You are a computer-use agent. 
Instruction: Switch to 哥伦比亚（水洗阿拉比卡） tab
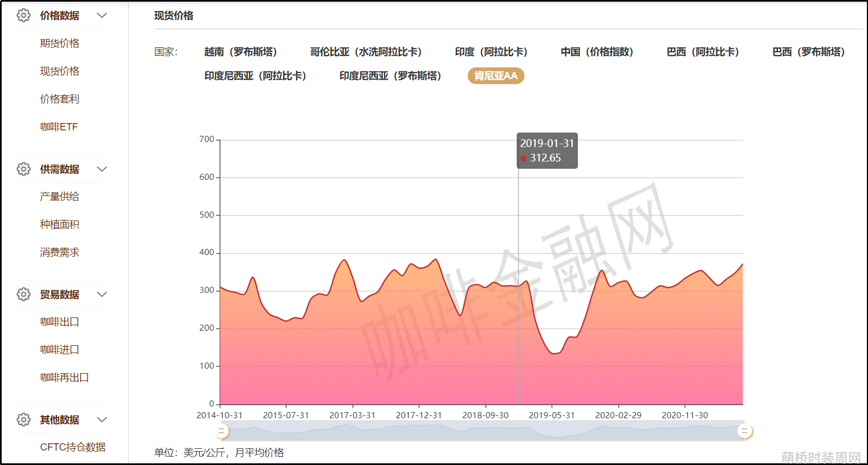[x=366, y=52]
